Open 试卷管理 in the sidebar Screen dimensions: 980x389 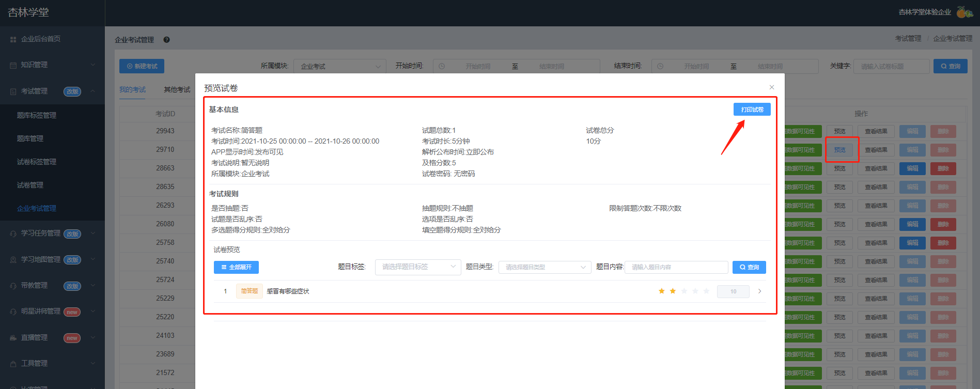tap(30, 185)
